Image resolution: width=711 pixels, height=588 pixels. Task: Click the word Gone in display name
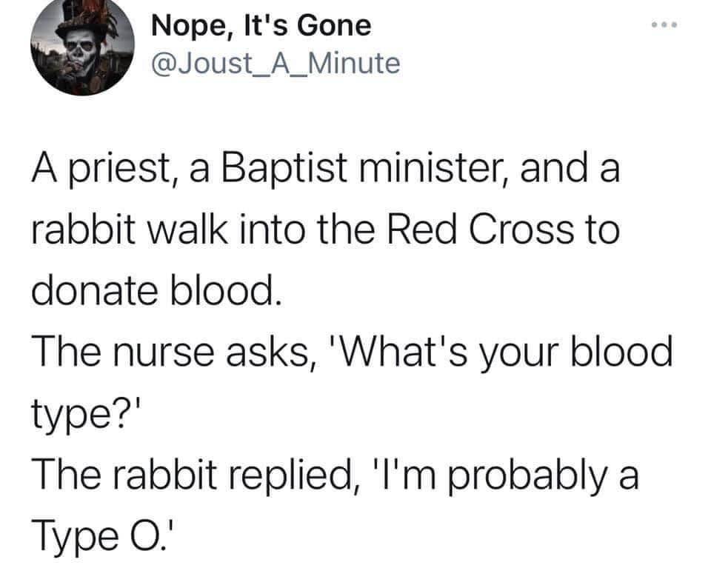coord(334,25)
